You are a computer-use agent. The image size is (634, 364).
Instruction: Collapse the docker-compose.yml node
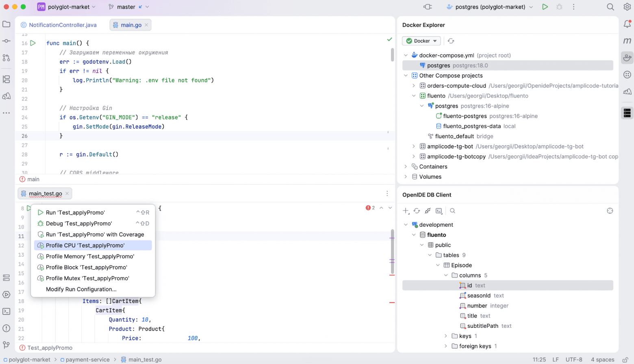406,55
